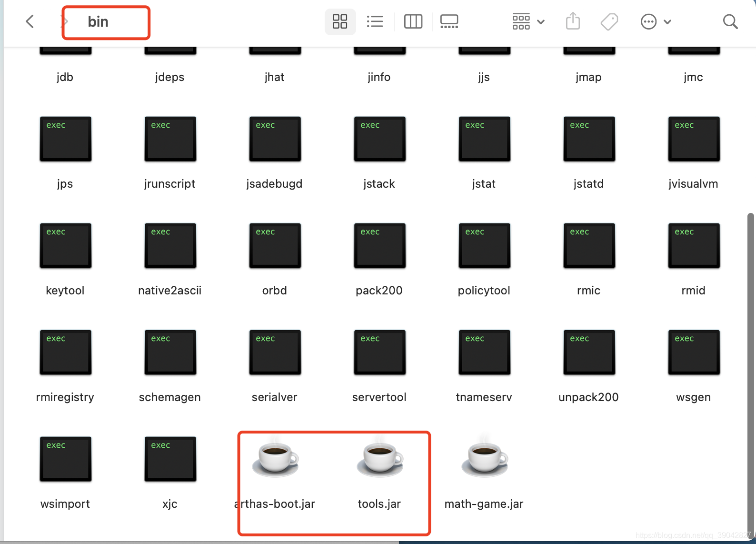Click the jjs file name

[484, 77]
